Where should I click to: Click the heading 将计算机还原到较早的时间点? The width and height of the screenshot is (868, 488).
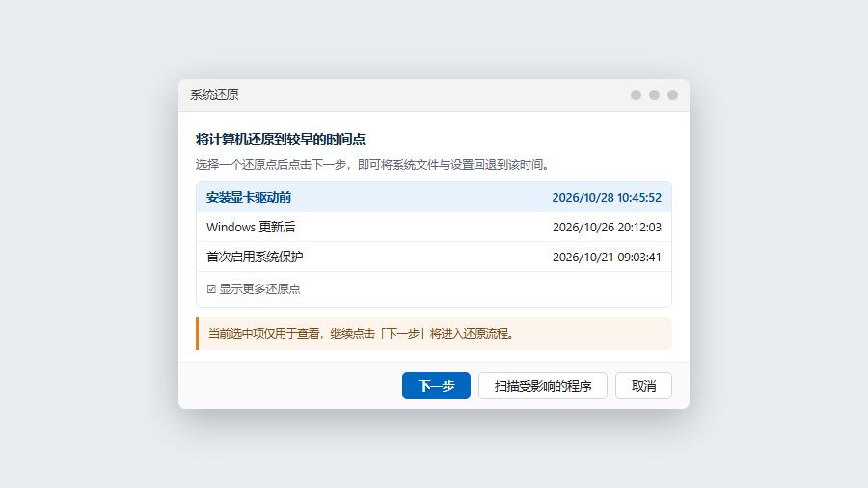click(x=281, y=139)
